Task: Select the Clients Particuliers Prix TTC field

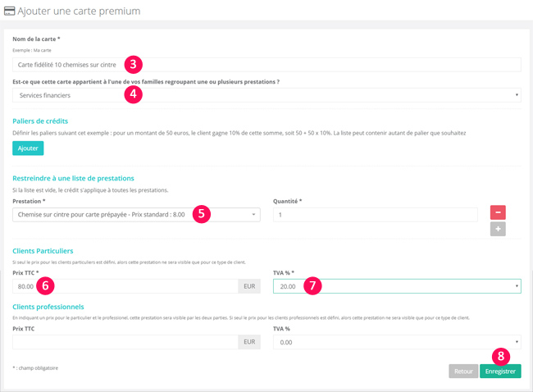Action: [x=125, y=286]
